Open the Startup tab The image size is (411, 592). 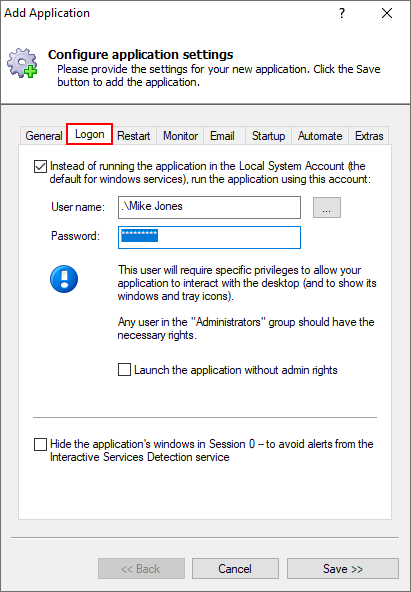[x=268, y=136]
